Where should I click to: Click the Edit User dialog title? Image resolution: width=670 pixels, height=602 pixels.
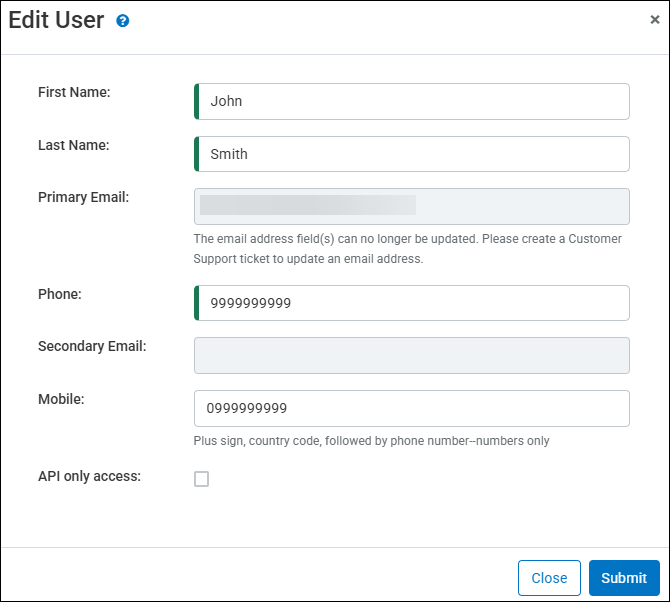coord(56,21)
